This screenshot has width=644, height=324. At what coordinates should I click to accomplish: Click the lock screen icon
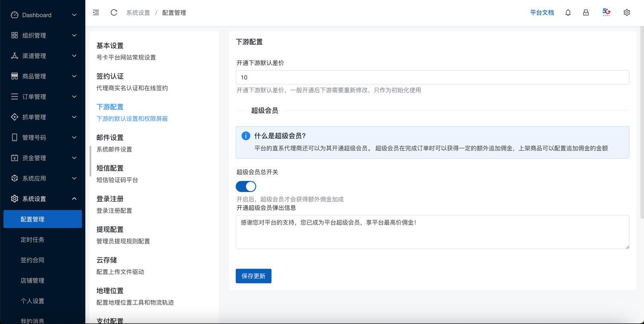point(586,13)
